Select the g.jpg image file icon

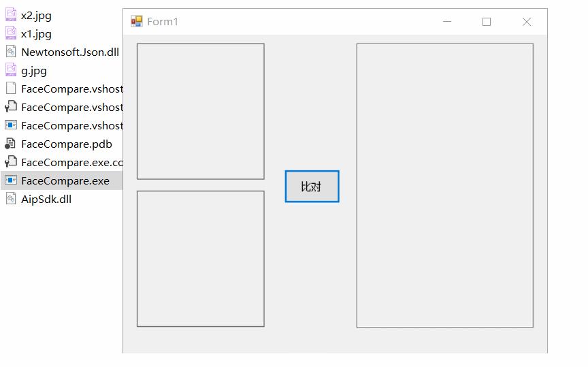(x=11, y=70)
